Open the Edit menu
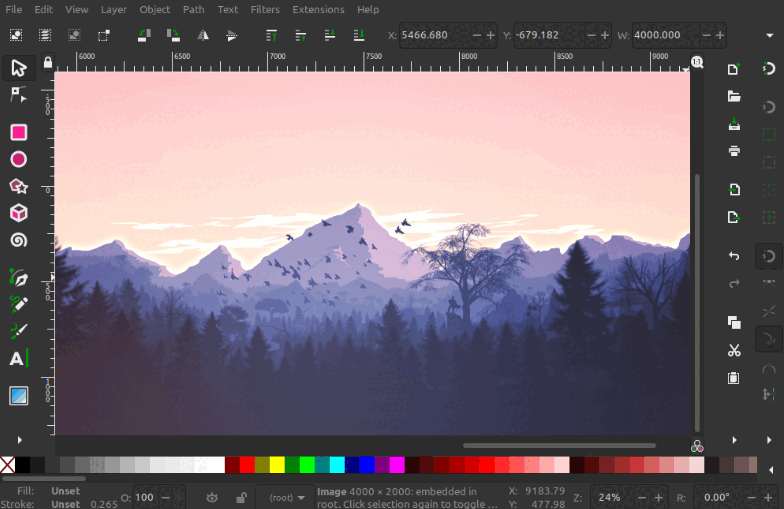This screenshot has width=784, height=509. pyautogui.click(x=44, y=10)
